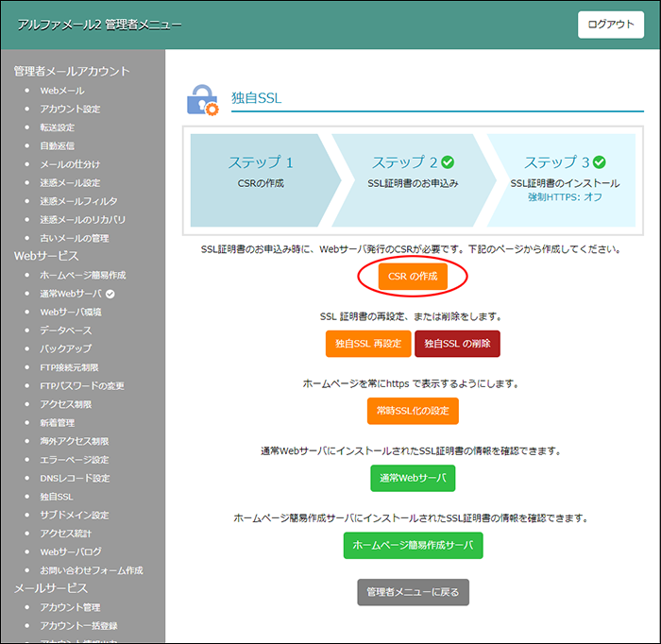Click Webサービス sidebar heading

46,256
